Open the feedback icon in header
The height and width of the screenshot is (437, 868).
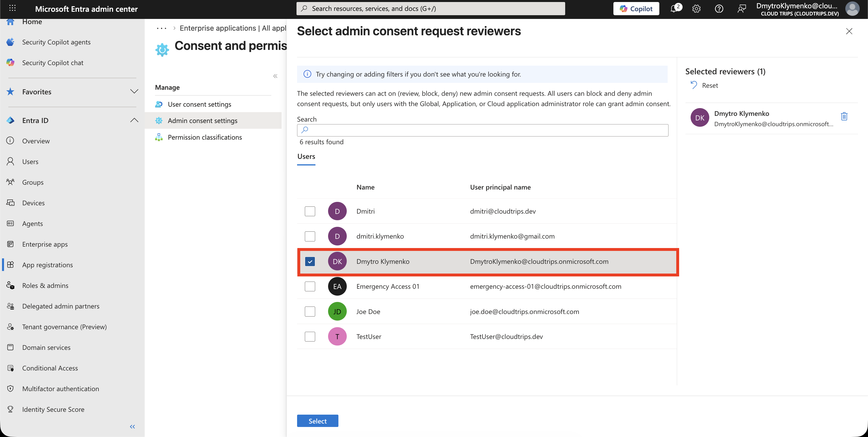click(x=741, y=9)
